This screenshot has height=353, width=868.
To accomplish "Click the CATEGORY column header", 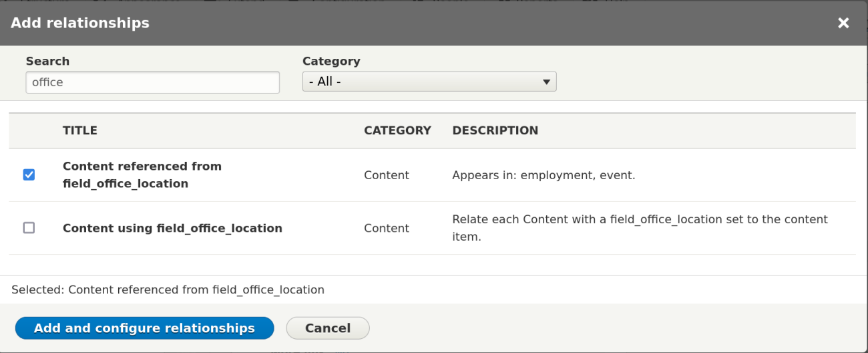I will [x=397, y=130].
